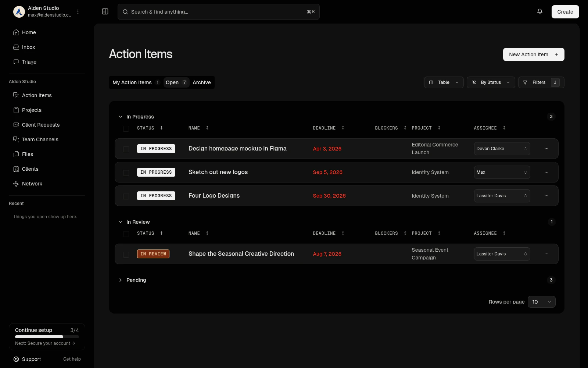Click the Create button
The height and width of the screenshot is (368, 588).
point(565,12)
